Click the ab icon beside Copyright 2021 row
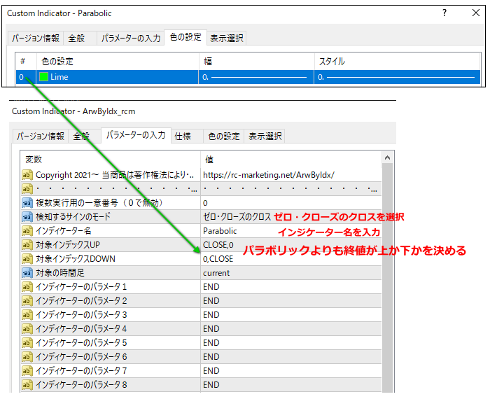 27,174
